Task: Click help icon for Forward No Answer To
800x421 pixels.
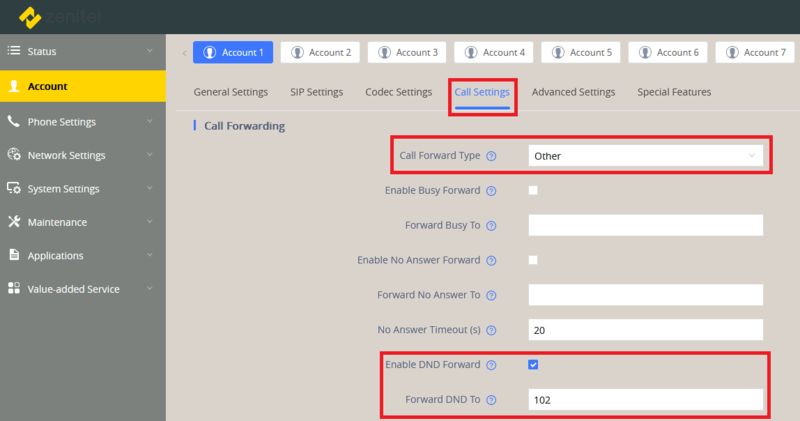Action: pos(491,295)
